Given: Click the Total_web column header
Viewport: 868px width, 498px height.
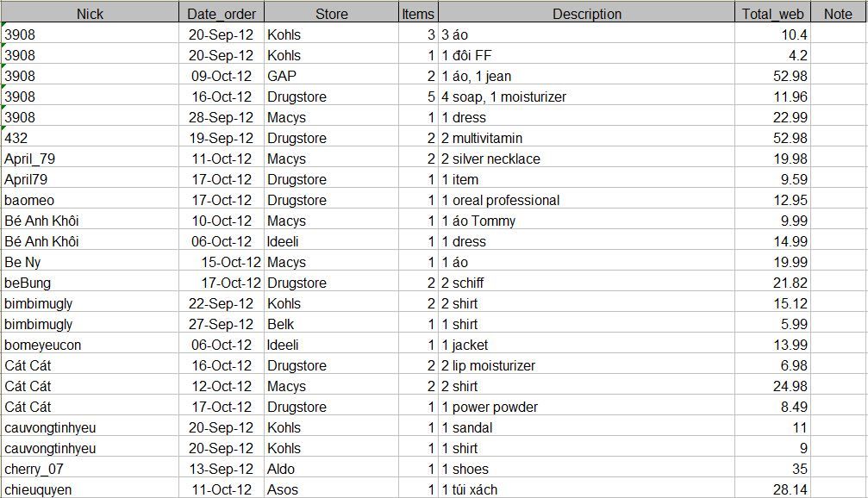Looking at the screenshot, I should [772, 14].
